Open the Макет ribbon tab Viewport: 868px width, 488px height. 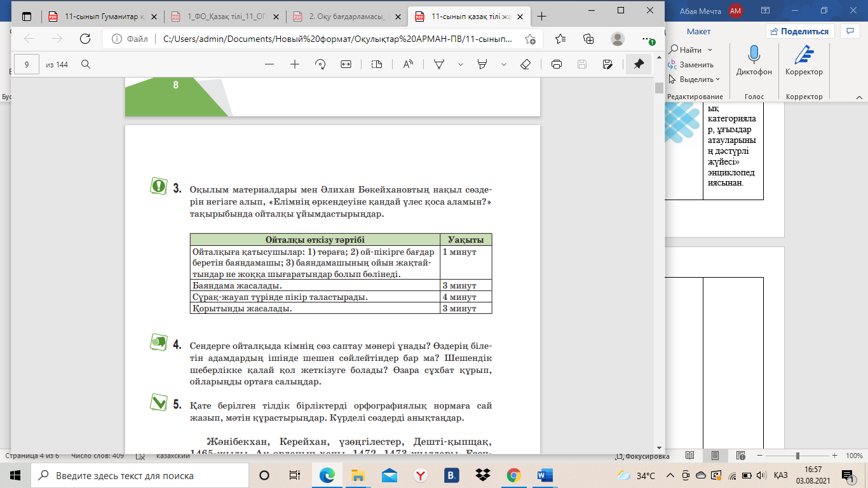click(698, 31)
